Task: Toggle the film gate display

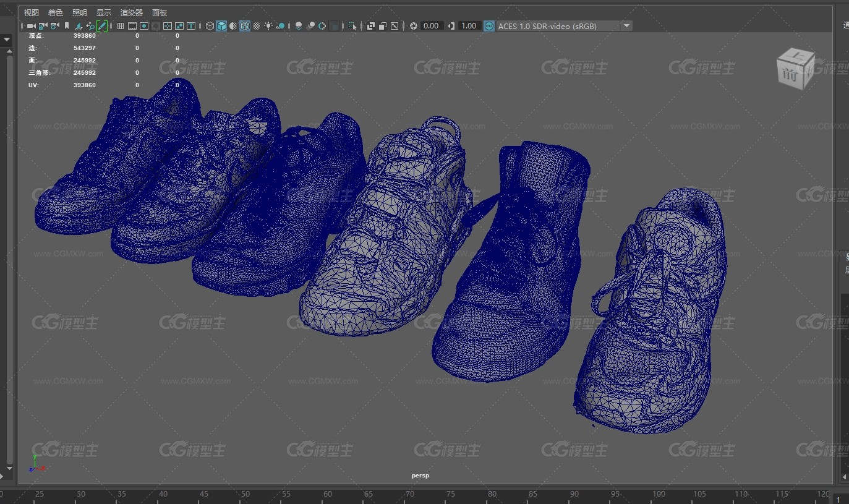Action: 132,26
